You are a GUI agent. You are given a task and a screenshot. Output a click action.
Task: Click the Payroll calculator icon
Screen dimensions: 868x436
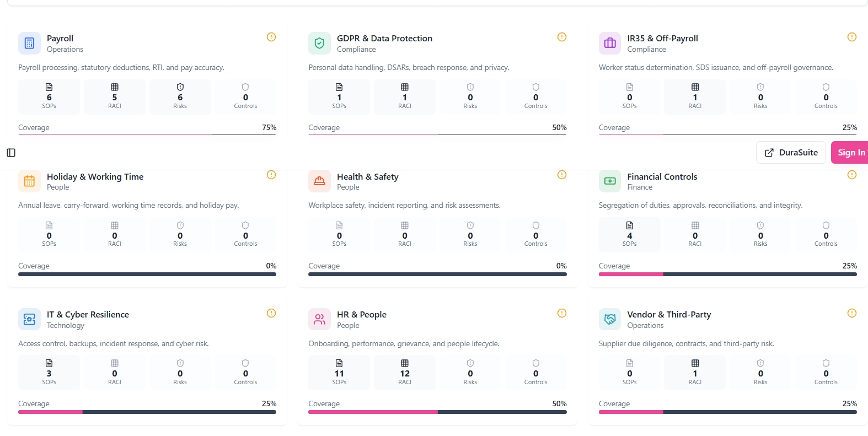pos(29,43)
